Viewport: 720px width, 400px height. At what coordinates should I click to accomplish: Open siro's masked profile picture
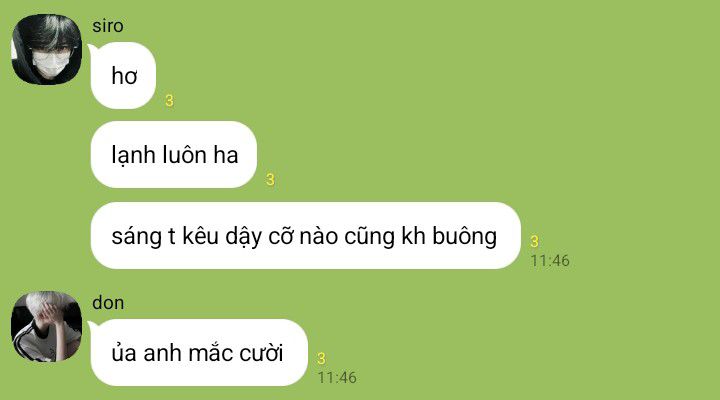[x=46, y=50]
